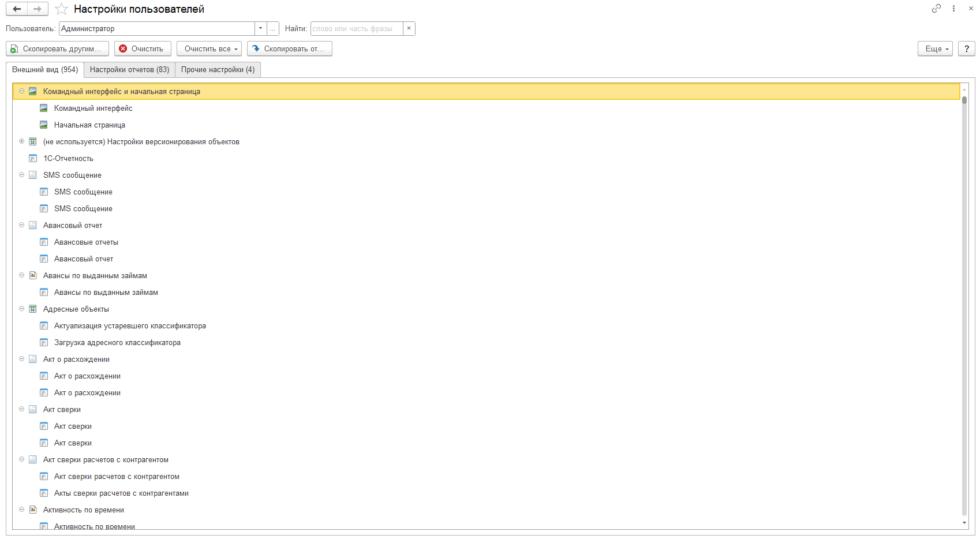Collapse the Адресные объекты group
The width and height of the screenshot is (980, 539).
point(21,309)
